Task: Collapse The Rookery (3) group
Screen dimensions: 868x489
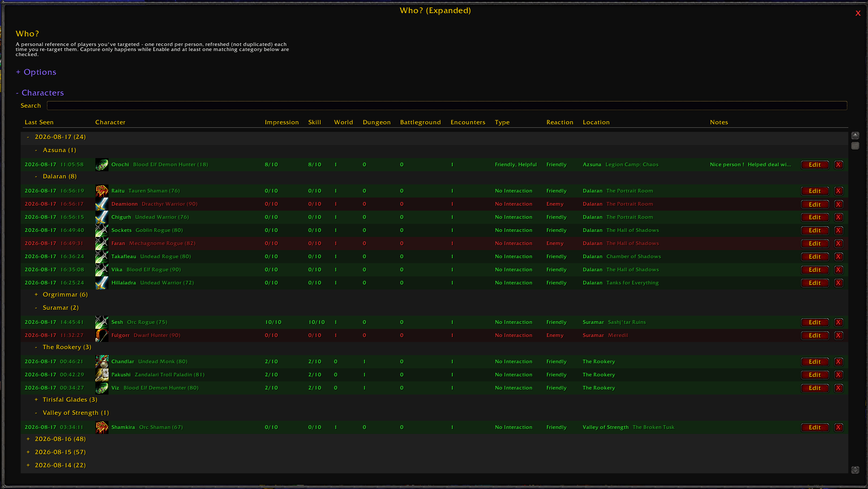Action: (x=63, y=347)
